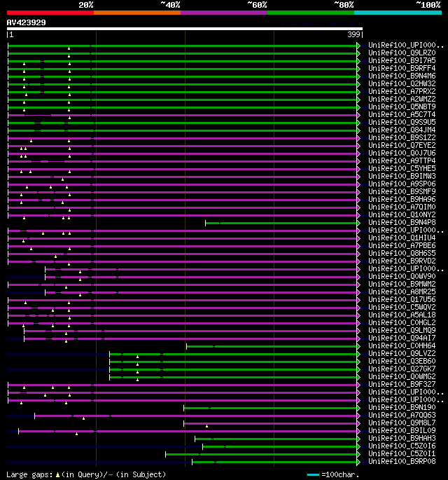Select the UniRef100_Q9S9U5 label

click(402, 122)
